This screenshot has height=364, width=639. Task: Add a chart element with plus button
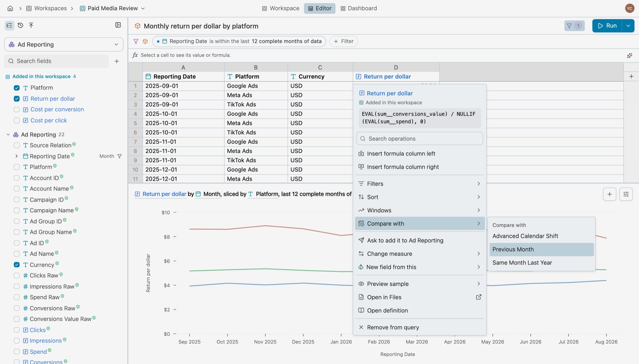pyautogui.click(x=610, y=194)
